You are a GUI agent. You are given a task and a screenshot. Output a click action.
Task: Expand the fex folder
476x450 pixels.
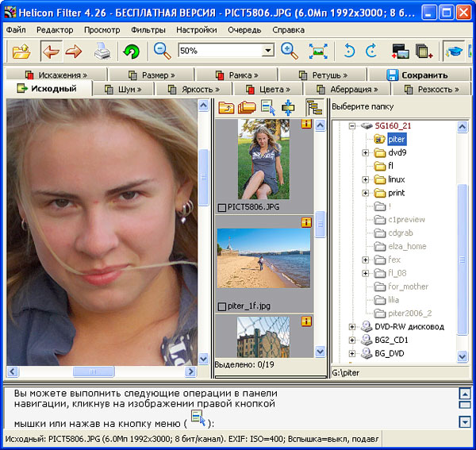[x=365, y=260]
